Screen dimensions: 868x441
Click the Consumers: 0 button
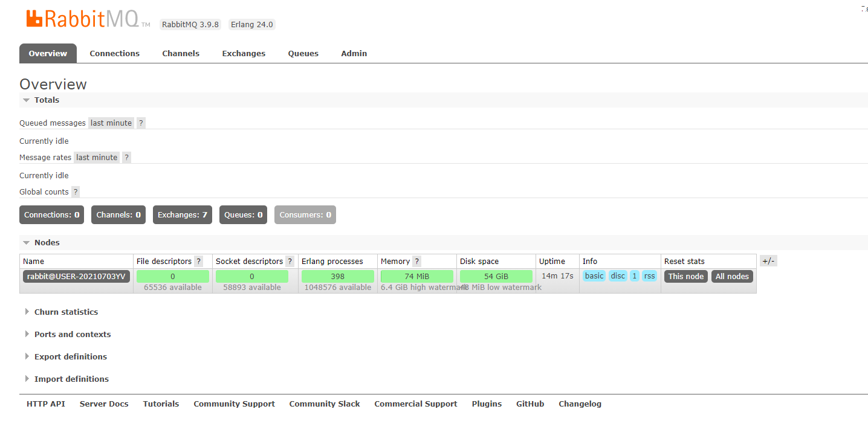click(x=305, y=215)
